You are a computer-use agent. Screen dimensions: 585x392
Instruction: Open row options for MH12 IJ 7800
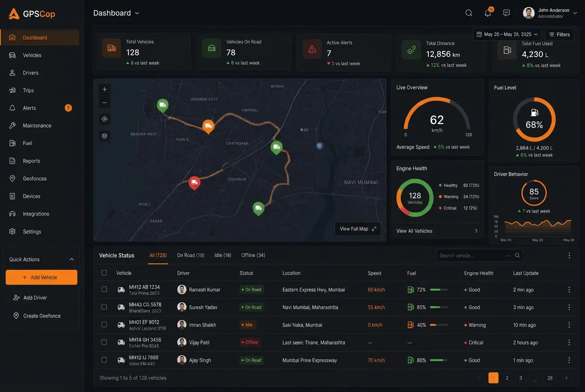(x=569, y=360)
